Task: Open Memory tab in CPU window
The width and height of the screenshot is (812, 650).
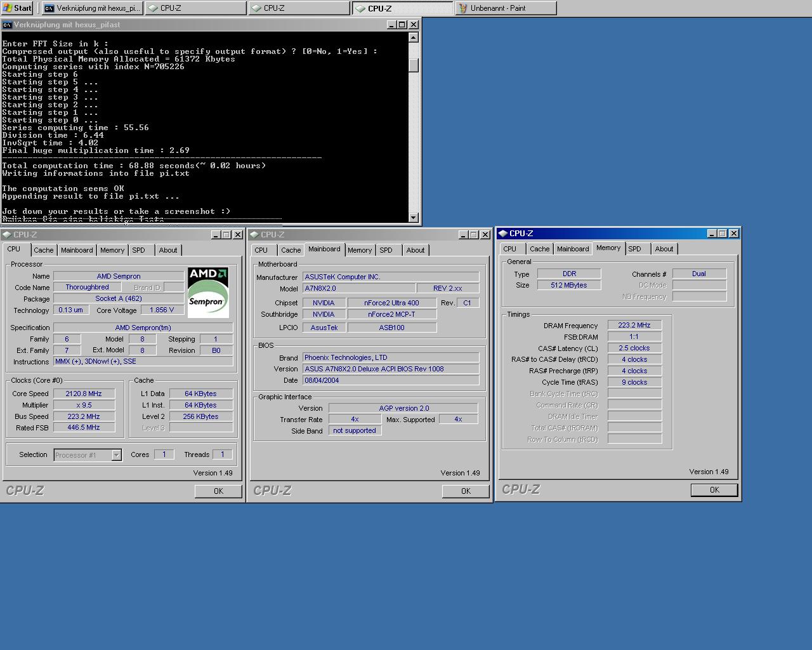Action: pyautogui.click(x=112, y=250)
